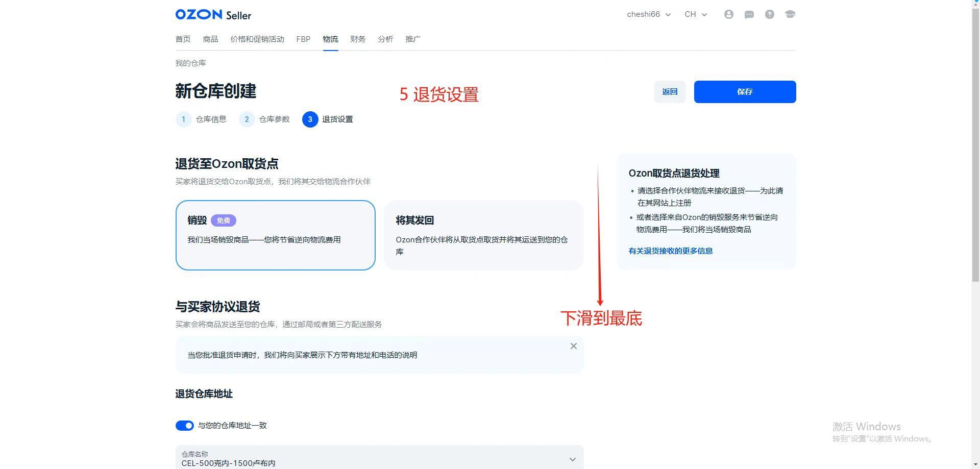
Task: Open the 财务 menu tab
Action: (358, 39)
